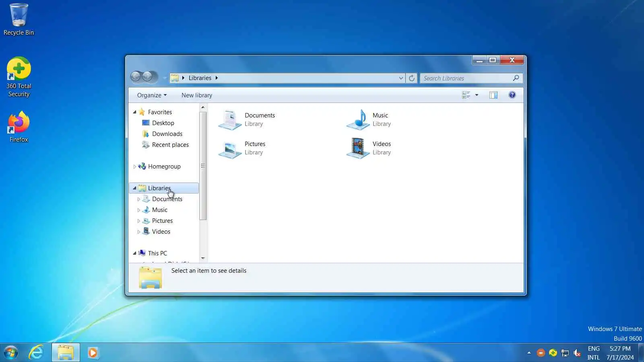Launch 360 Total Security from desktop

coord(19,77)
